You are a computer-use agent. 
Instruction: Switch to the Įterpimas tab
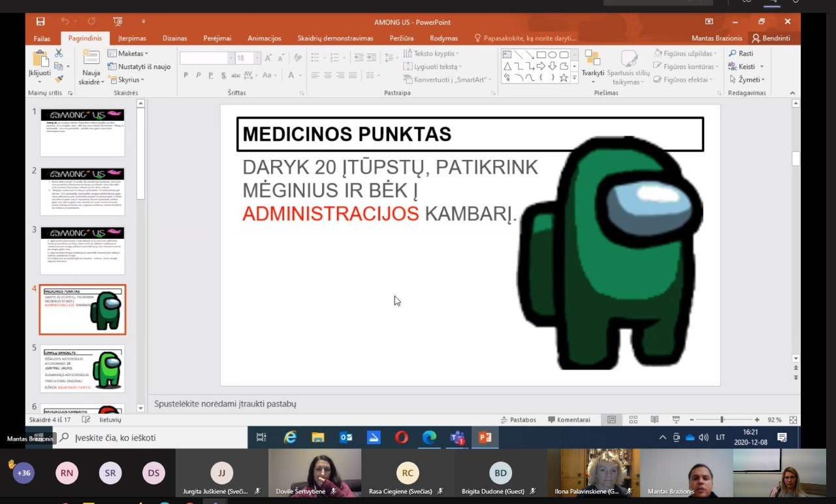pos(132,39)
